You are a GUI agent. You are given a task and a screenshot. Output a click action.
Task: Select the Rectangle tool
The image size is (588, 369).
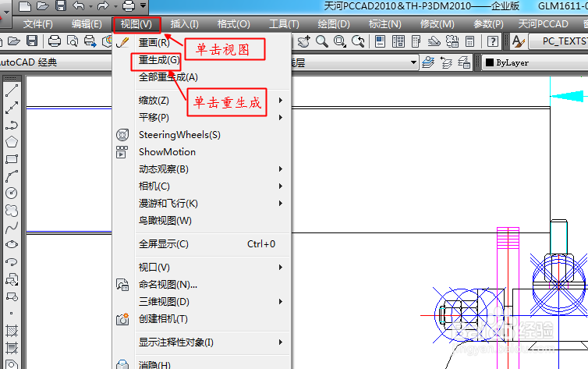pyautogui.click(x=12, y=159)
